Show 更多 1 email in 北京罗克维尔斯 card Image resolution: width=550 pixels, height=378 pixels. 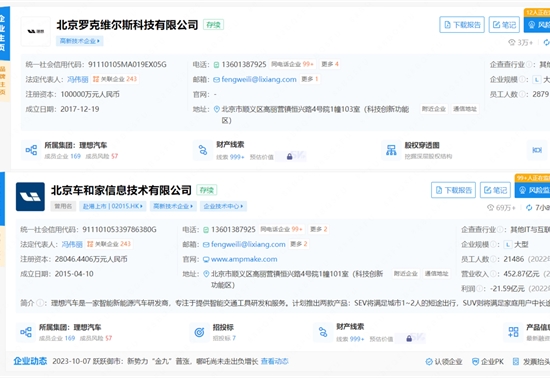[x=310, y=79]
